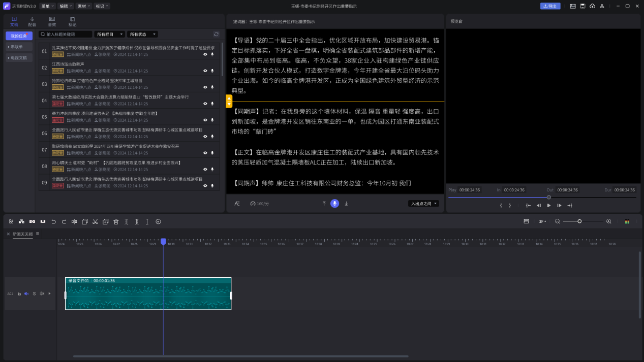Open the 标记 menu in title bar

click(x=102, y=6)
